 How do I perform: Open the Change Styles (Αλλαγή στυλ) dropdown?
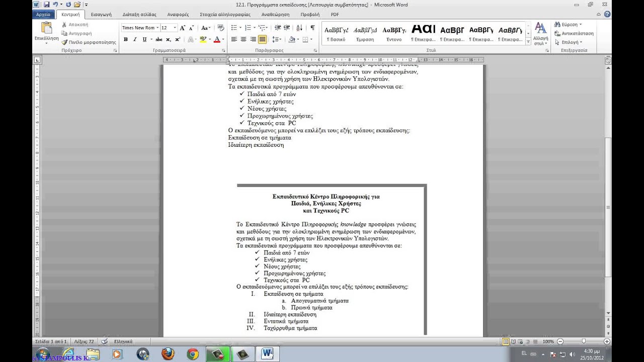click(541, 34)
